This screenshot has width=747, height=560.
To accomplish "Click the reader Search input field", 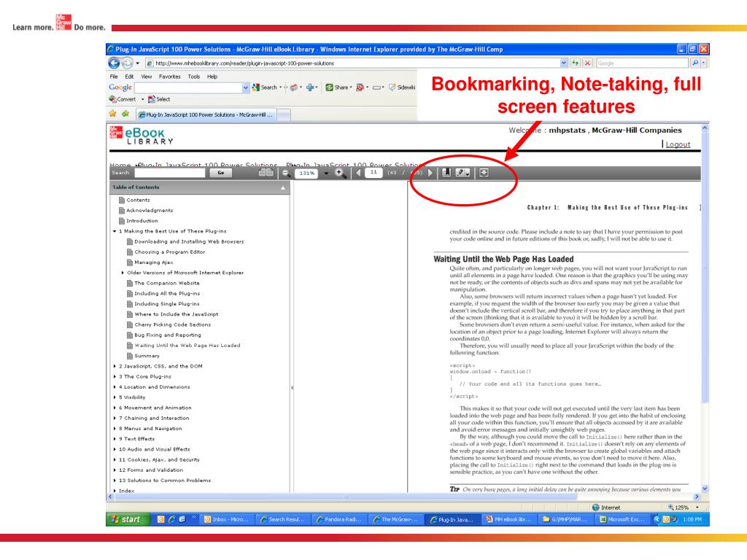I will tap(169, 173).
